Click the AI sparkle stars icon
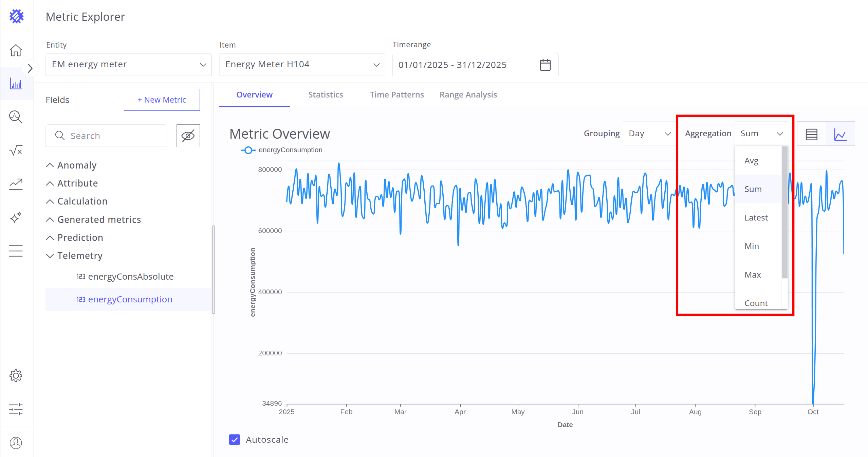 pos(16,217)
